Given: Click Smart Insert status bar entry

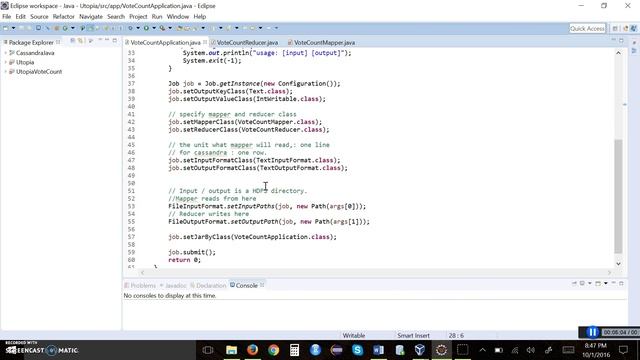Looking at the screenshot, I should tap(413, 336).
